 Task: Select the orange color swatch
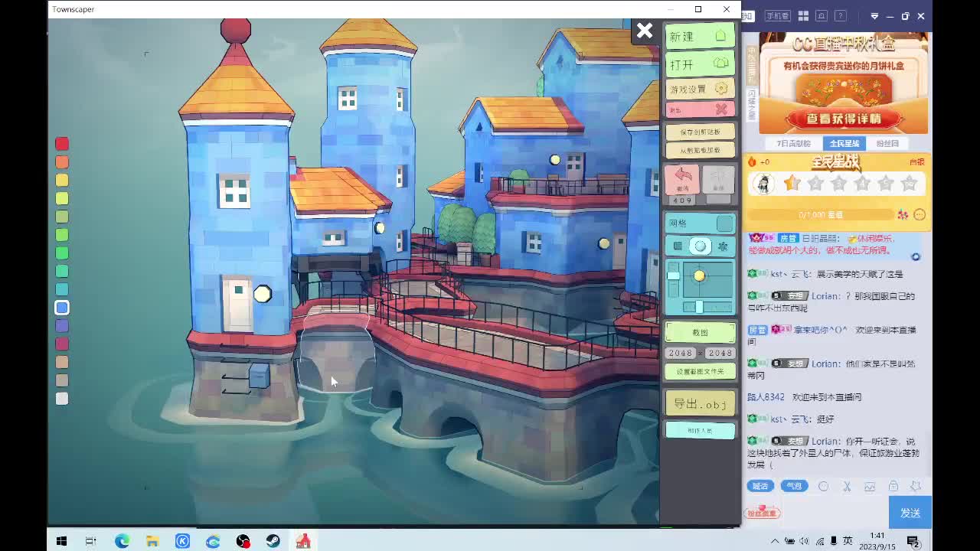pos(62,162)
